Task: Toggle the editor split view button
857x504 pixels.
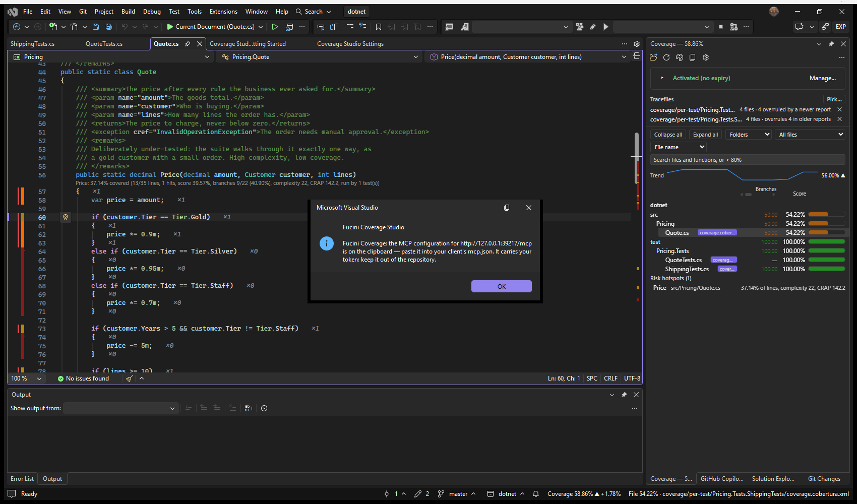Action: [x=637, y=56]
